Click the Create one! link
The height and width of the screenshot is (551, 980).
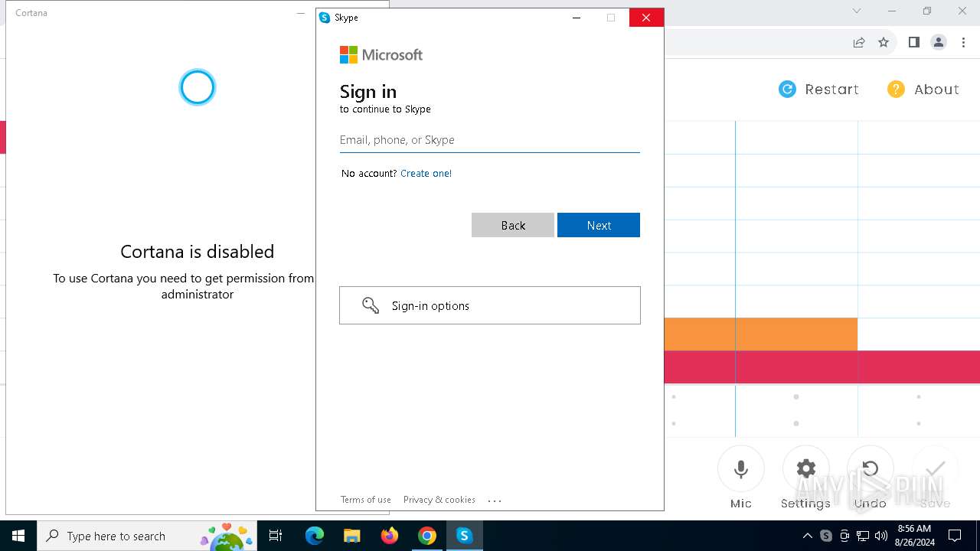click(x=426, y=174)
